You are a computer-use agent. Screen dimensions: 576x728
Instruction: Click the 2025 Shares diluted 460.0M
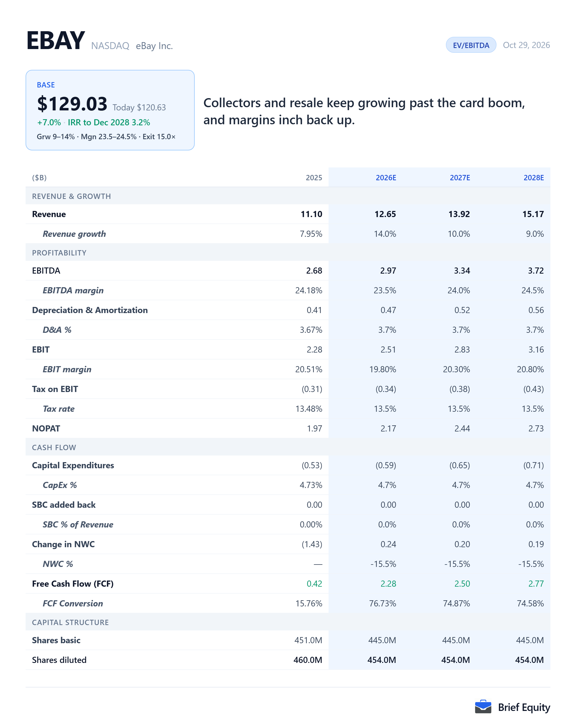pyautogui.click(x=308, y=660)
